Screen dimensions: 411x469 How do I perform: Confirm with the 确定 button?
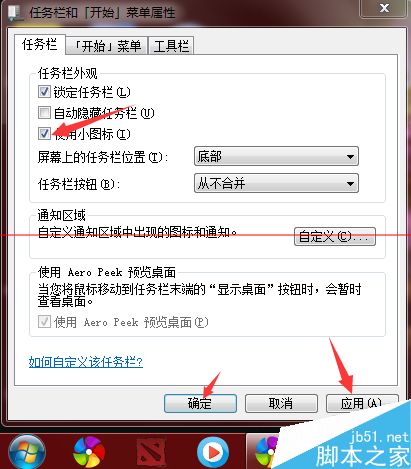[200, 403]
